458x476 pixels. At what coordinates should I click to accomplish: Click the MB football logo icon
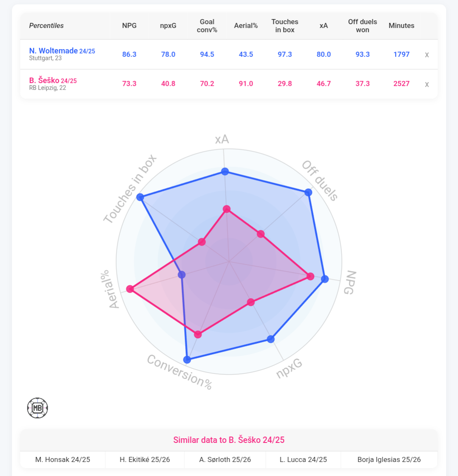click(x=37, y=408)
